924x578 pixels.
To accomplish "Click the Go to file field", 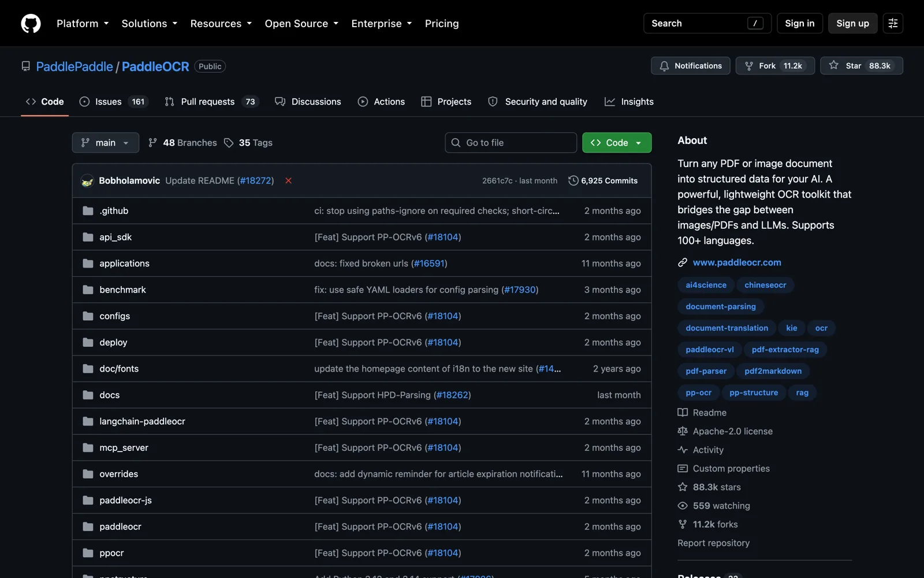I will tap(511, 143).
